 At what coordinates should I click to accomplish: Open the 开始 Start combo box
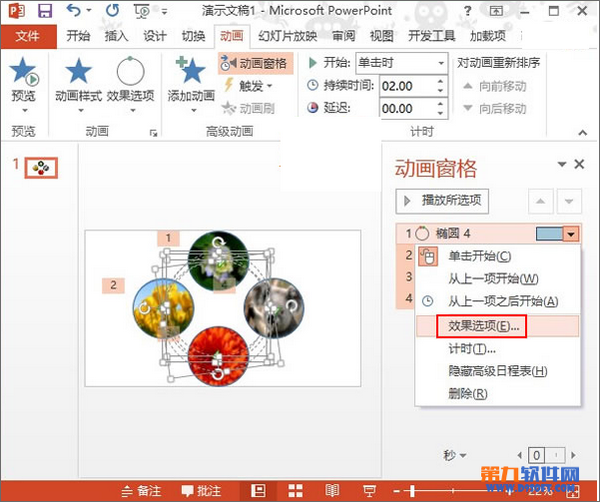(402, 63)
